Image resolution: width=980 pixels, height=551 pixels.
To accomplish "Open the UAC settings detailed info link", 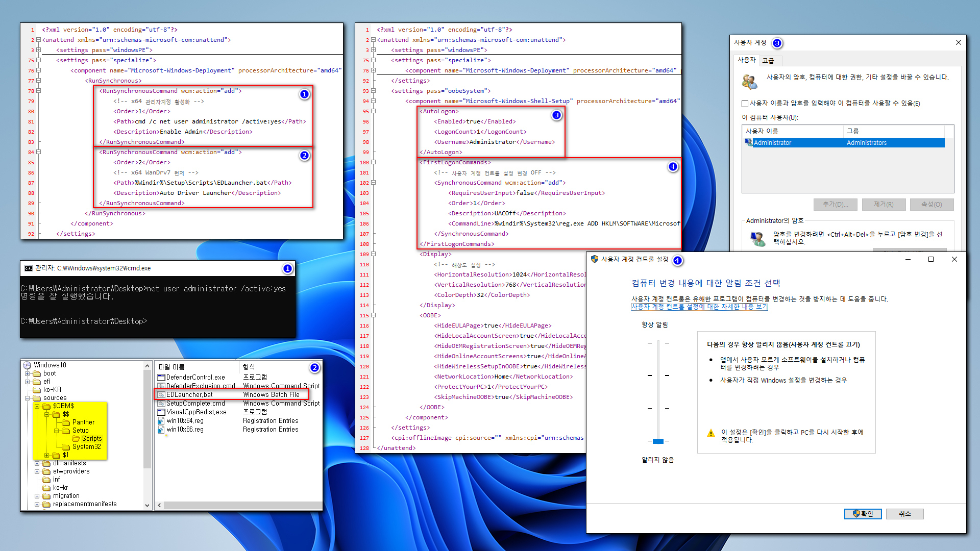I will (699, 307).
